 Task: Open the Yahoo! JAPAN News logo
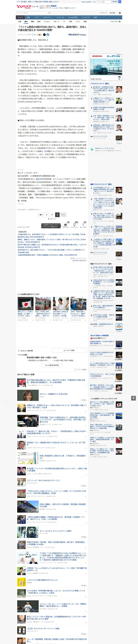pos(27,7)
